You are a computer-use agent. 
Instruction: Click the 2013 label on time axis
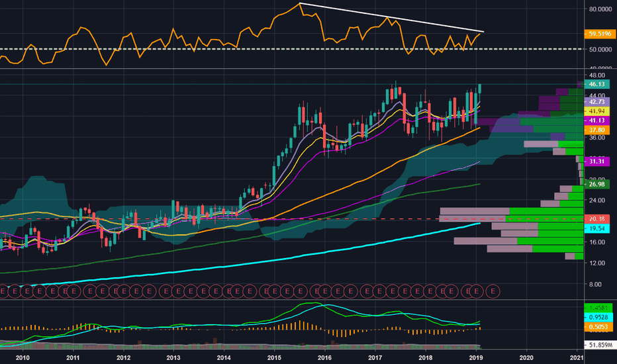coord(173,357)
